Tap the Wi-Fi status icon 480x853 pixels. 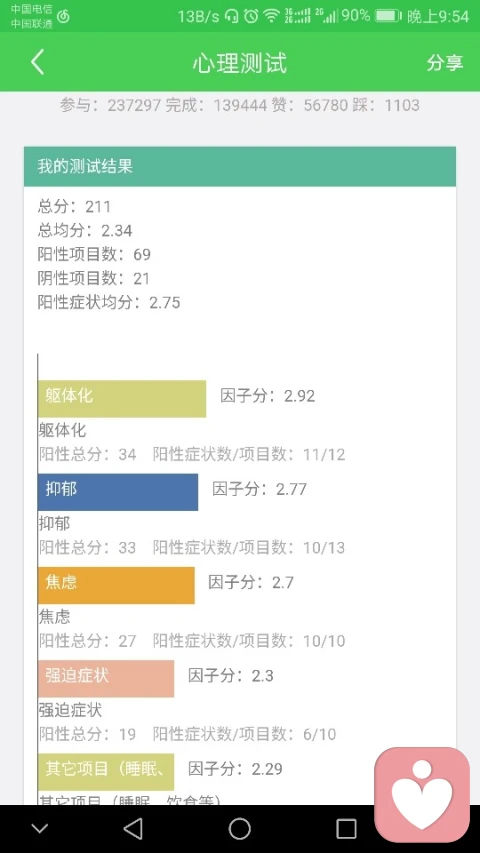271,16
